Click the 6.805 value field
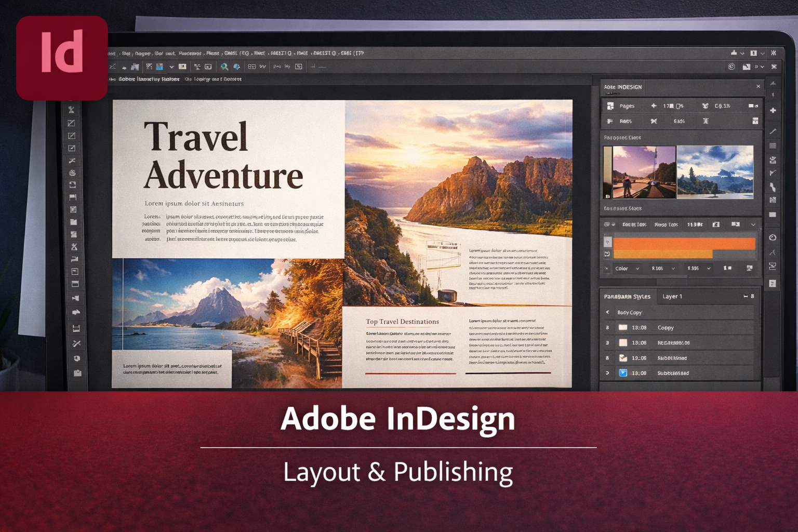The height and width of the screenshot is (532, 798). click(x=679, y=121)
